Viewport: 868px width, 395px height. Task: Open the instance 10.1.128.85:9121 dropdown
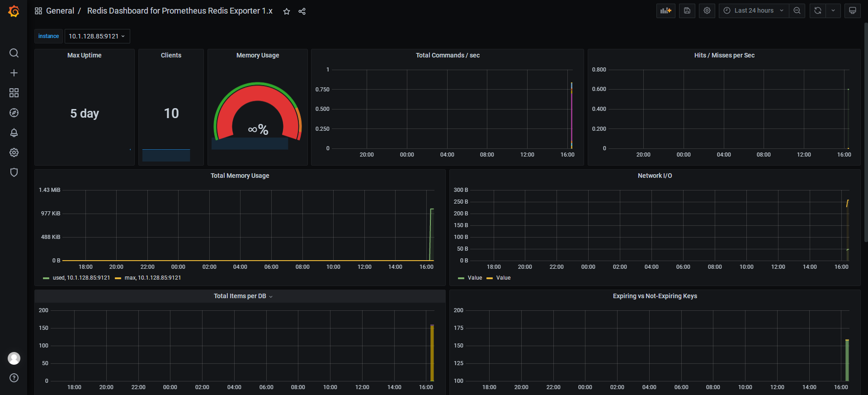tap(97, 36)
